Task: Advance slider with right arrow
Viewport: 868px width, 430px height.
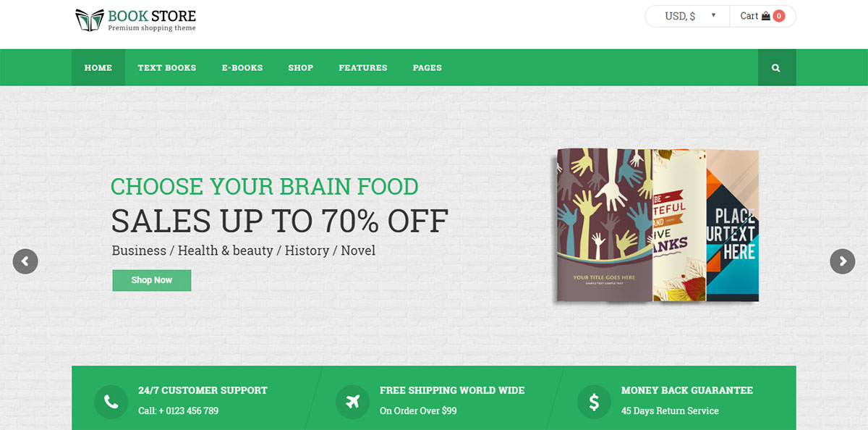Action: coord(843,261)
